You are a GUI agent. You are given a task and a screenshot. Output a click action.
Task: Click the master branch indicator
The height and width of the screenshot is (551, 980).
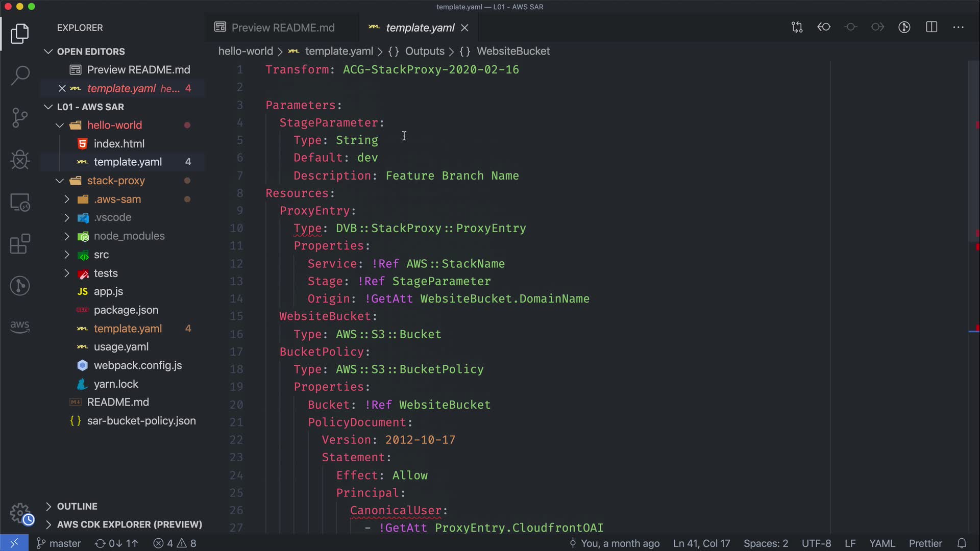pos(58,543)
